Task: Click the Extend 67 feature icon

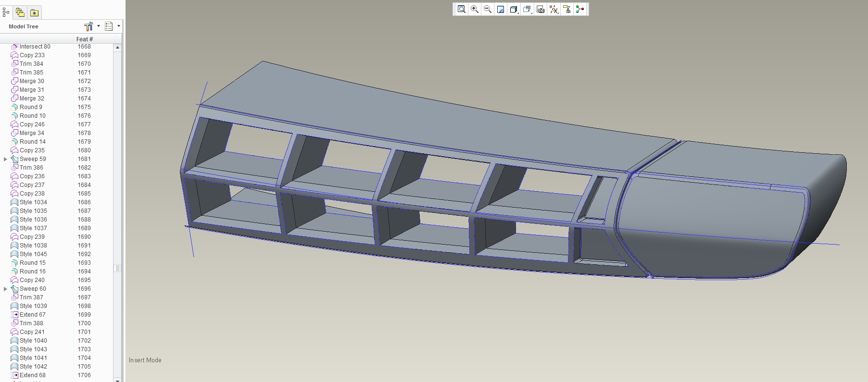Action: point(14,315)
